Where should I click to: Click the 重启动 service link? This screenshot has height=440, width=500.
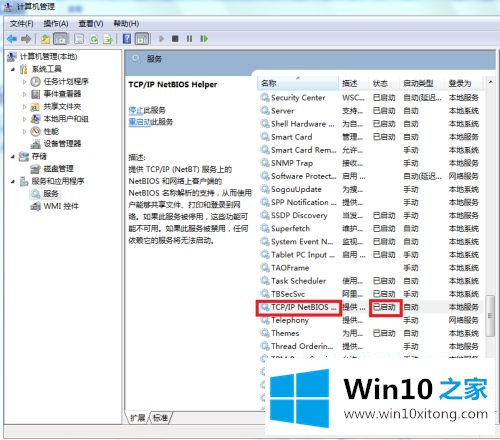click(140, 122)
